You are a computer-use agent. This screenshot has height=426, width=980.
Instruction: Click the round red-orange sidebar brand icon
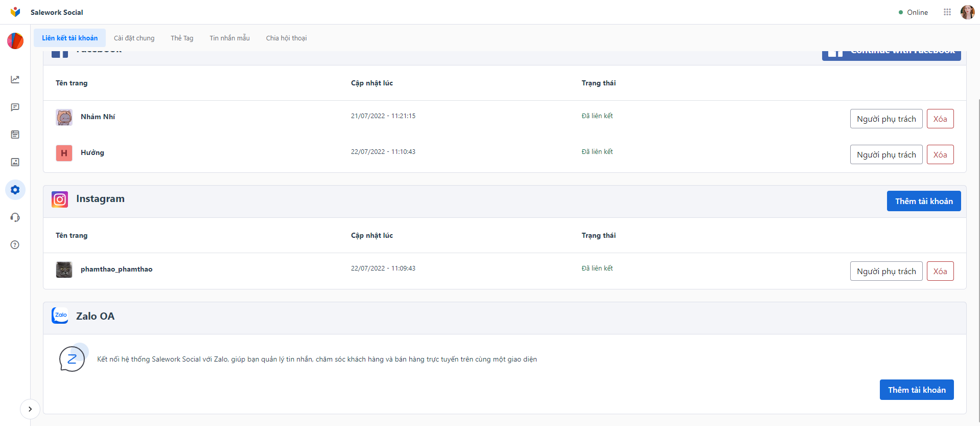pyautogui.click(x=15, y=41)
